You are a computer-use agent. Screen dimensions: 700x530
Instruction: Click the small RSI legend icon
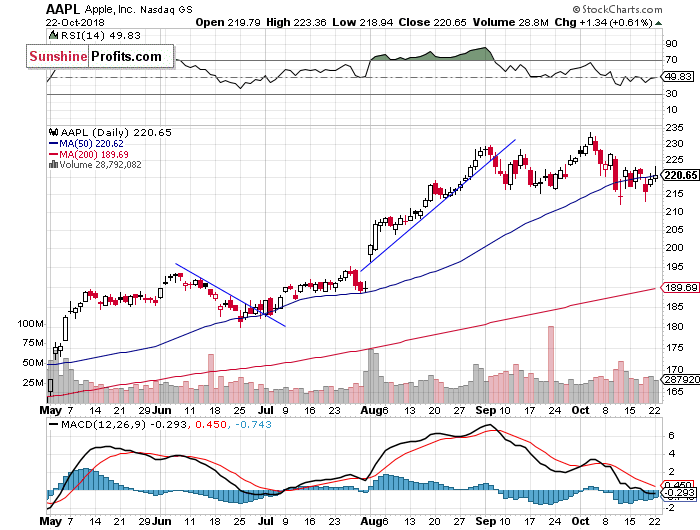click(x=54, y=35)
